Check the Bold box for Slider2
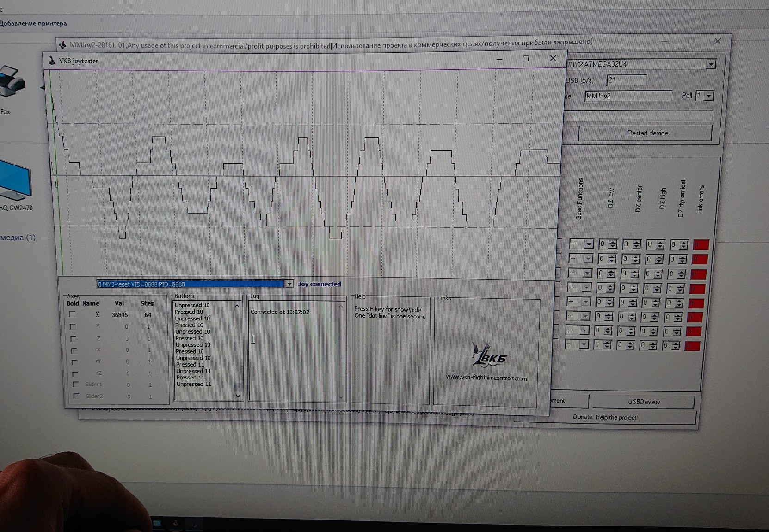The image size is (769, 532). coord(76,396)
